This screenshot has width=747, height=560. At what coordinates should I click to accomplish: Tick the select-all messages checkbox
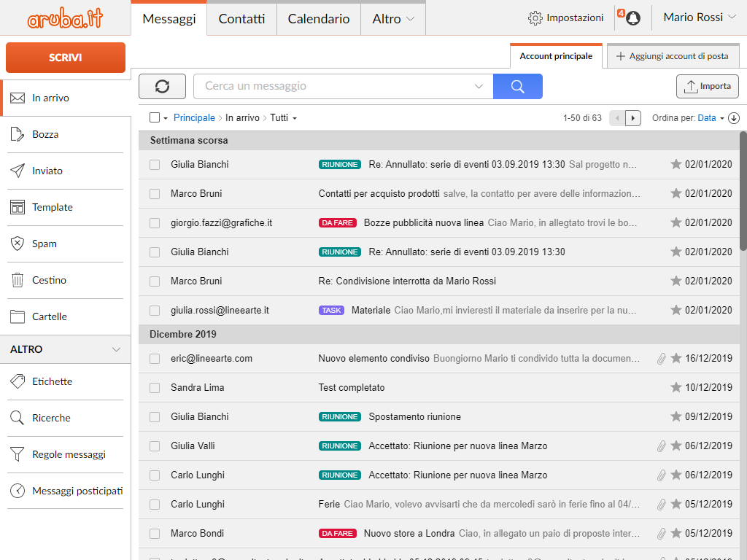(x=155, y=117)
